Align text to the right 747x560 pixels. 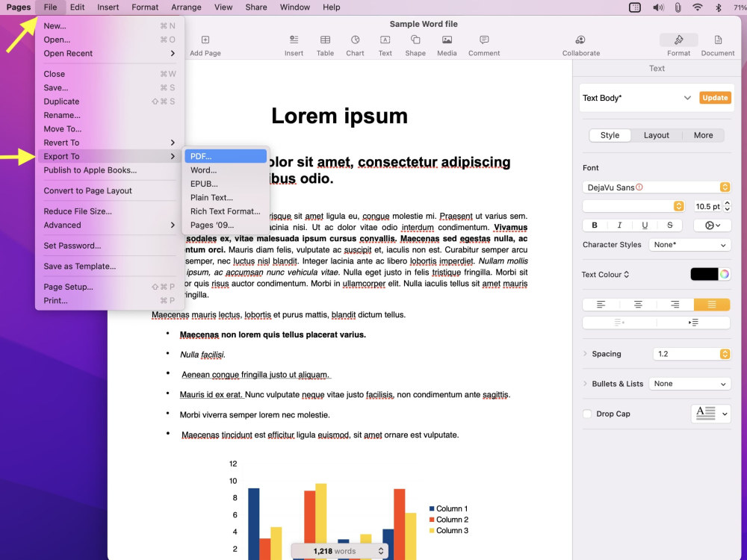pyautogui.click(x=675, y=305)
